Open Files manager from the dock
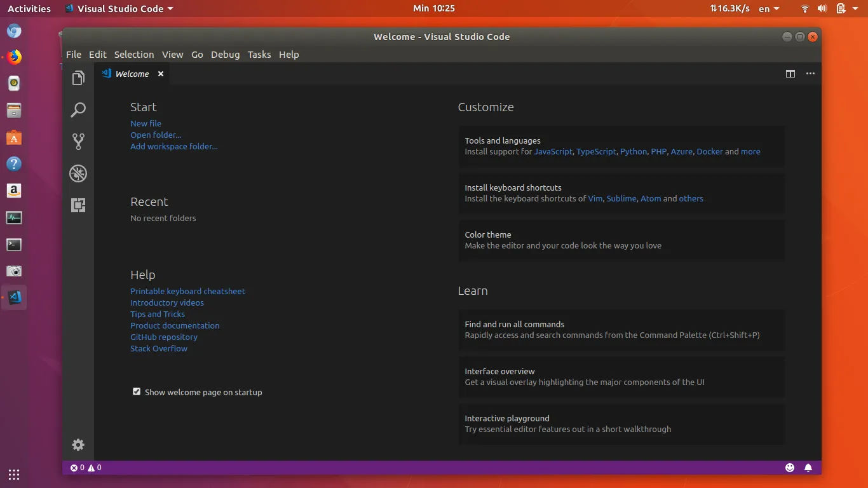The height and width of the screenshot is (488, 868). click(x=14, y=110)
